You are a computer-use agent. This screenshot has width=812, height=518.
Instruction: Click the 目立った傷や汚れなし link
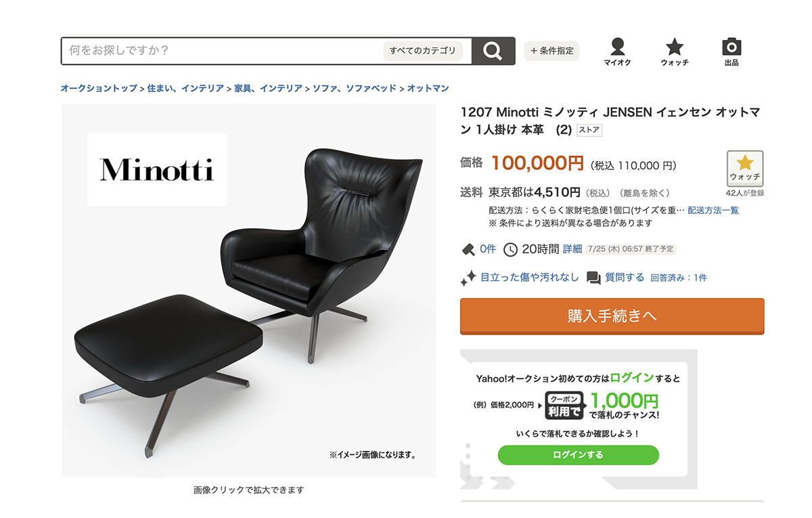530,278
